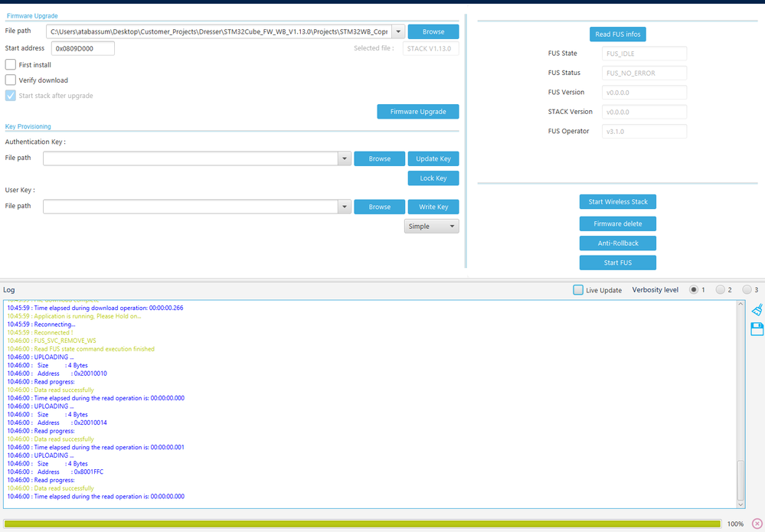The width and height of the screenshot is (765, 532).
Task: Click 'Time elapsed during download operation' log line
Action: 95,308
